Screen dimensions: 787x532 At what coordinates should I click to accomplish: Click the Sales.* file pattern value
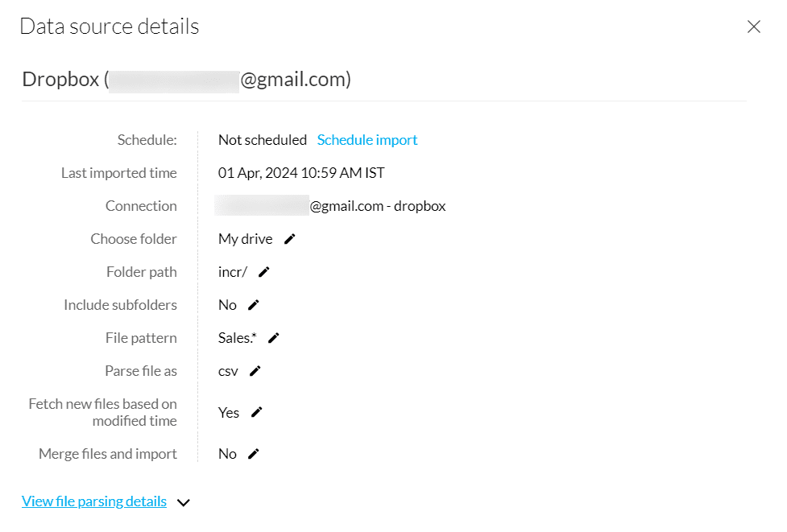point(237,338)
